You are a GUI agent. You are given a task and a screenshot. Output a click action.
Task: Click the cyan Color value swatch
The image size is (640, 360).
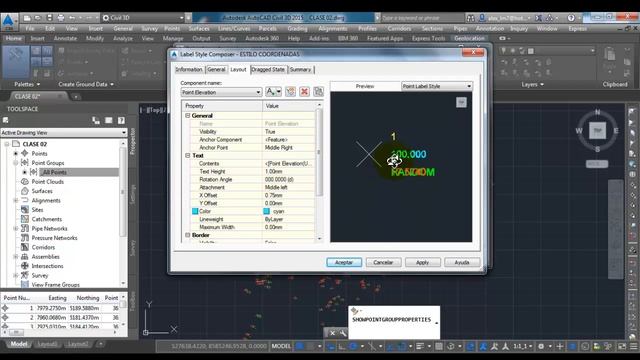(267, 211)
